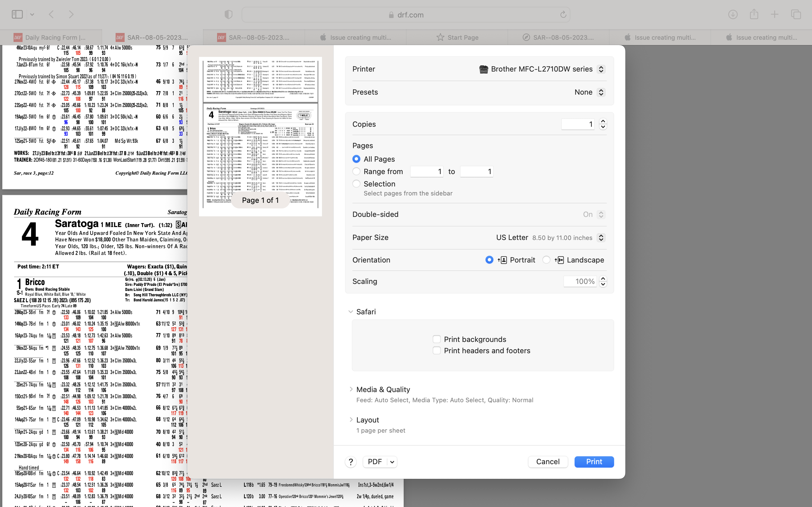Open the PDF dropdown arrow

[x=392, y=462]
